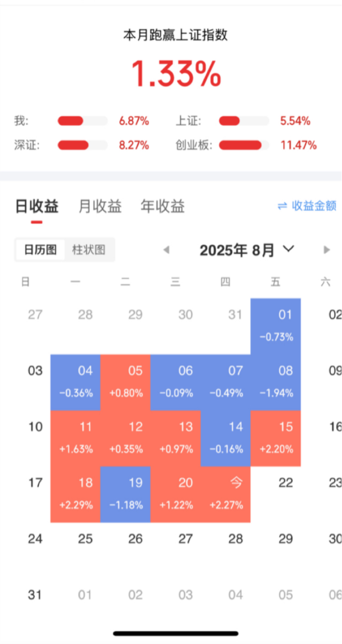Click date 28 in last calendar week row
This screenshot has width=342, height=644.
pos(236,539)
